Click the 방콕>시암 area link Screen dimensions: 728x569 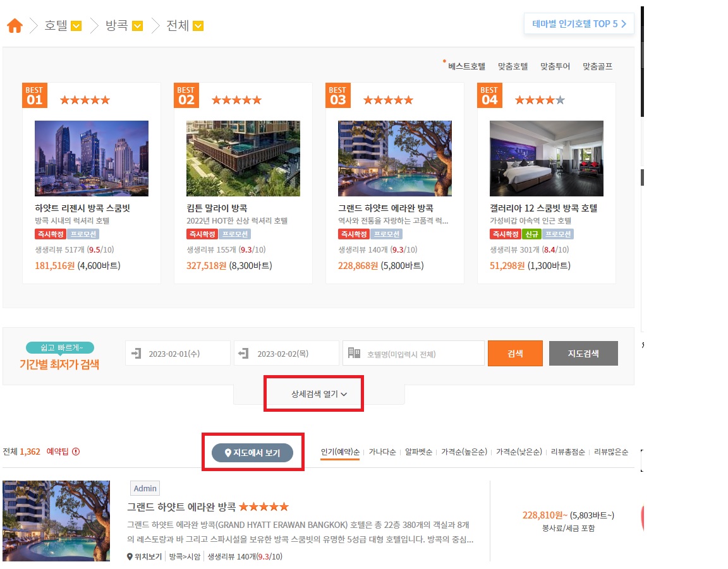[x=185, y=556]
